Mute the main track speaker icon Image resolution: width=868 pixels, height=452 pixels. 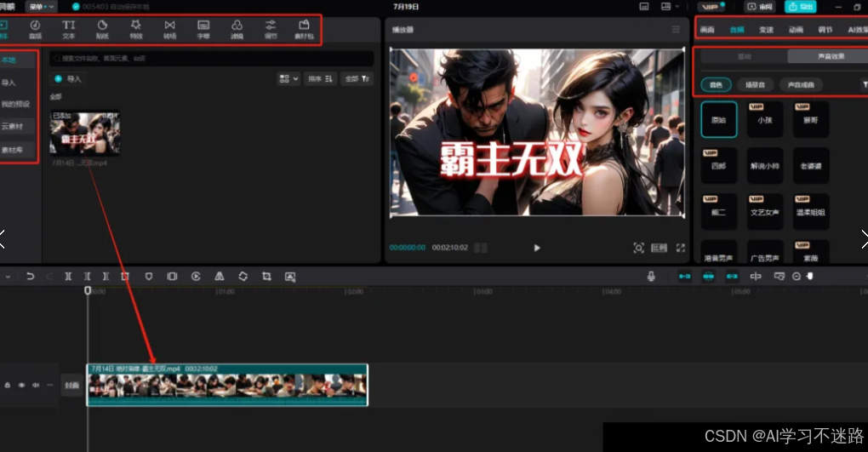coord(36,385)
